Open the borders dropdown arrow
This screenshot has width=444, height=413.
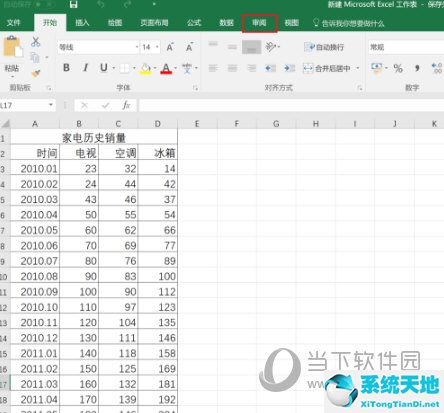click(x=134, y=68)
